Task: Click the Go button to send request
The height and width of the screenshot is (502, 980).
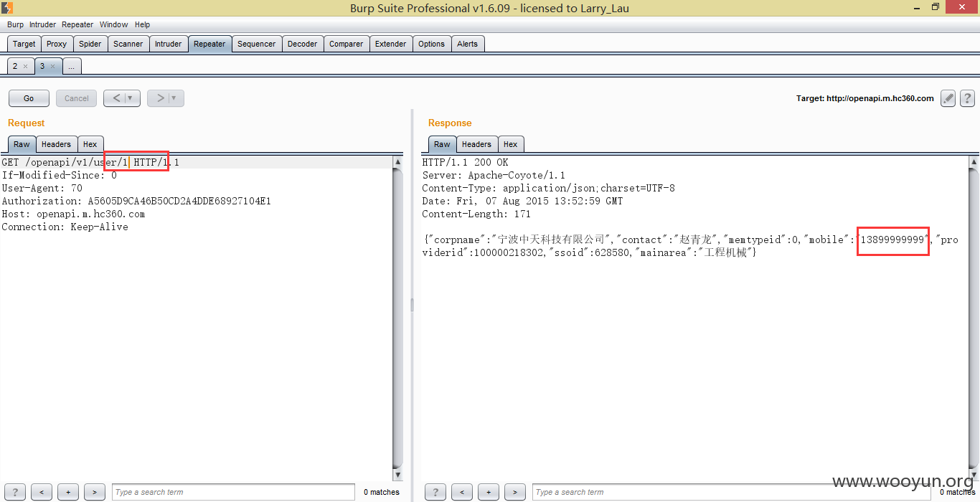Action: [29, 98]
